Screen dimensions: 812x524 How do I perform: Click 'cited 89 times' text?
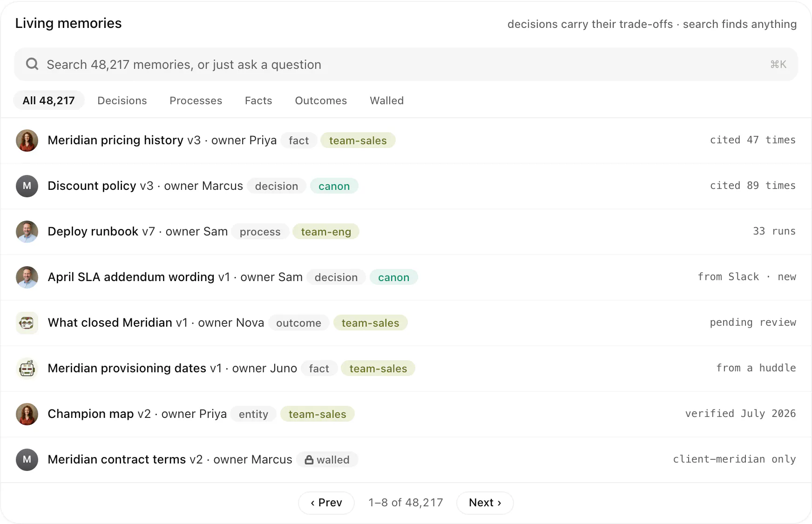click(x=753, y=186)
